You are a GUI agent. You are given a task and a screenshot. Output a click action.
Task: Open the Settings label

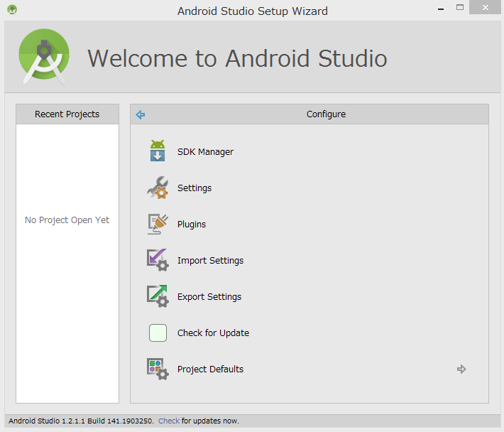pyautogui.click(x=195, y=188)
